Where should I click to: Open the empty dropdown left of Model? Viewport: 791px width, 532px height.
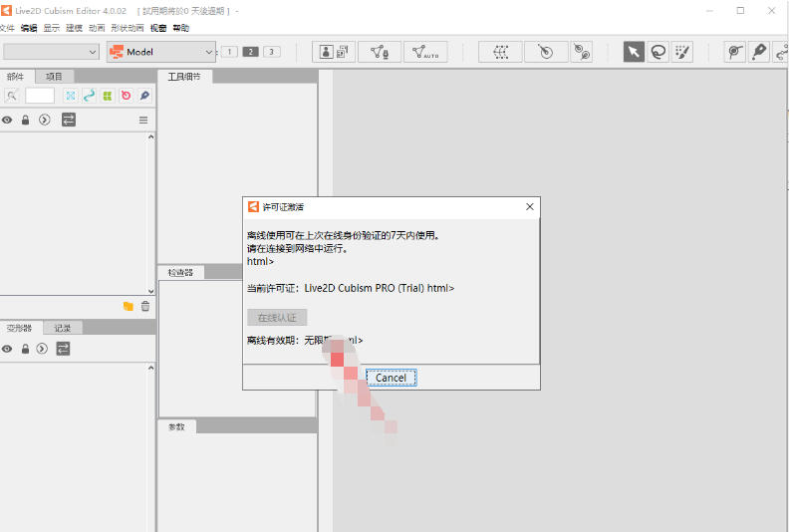51,52
